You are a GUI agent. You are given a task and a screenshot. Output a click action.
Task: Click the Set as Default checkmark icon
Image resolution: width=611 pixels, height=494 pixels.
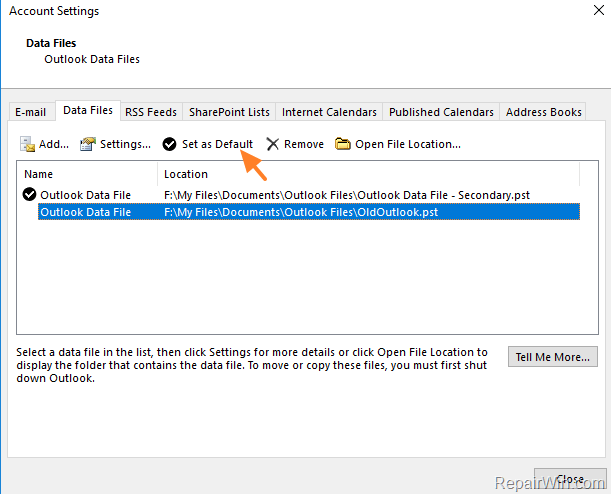click(x=170, y=144)
